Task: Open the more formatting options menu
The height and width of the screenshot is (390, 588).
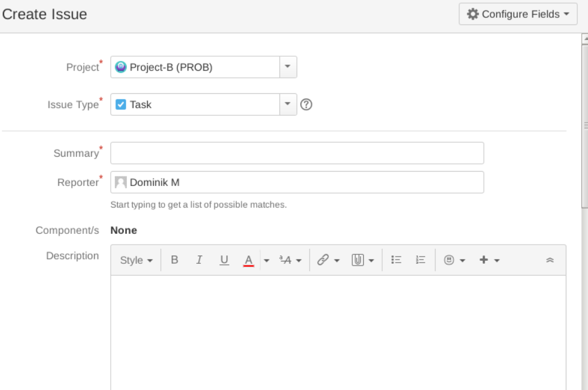Action: pos(290,260)
